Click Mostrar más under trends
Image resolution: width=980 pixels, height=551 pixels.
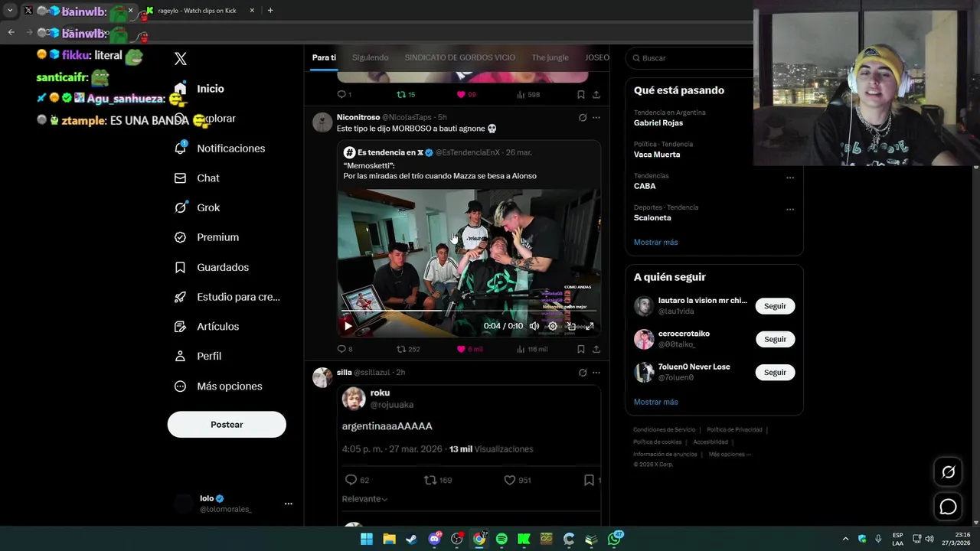click(655, 243)
